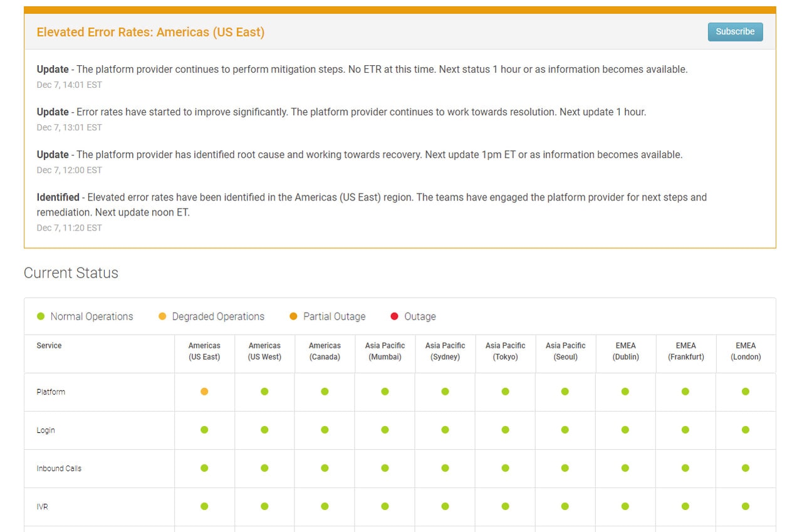This screenshot has width=802, height=532.
Task: Click the Platform status dot under Americas (US West)
Action: click(x=264, y=392)
